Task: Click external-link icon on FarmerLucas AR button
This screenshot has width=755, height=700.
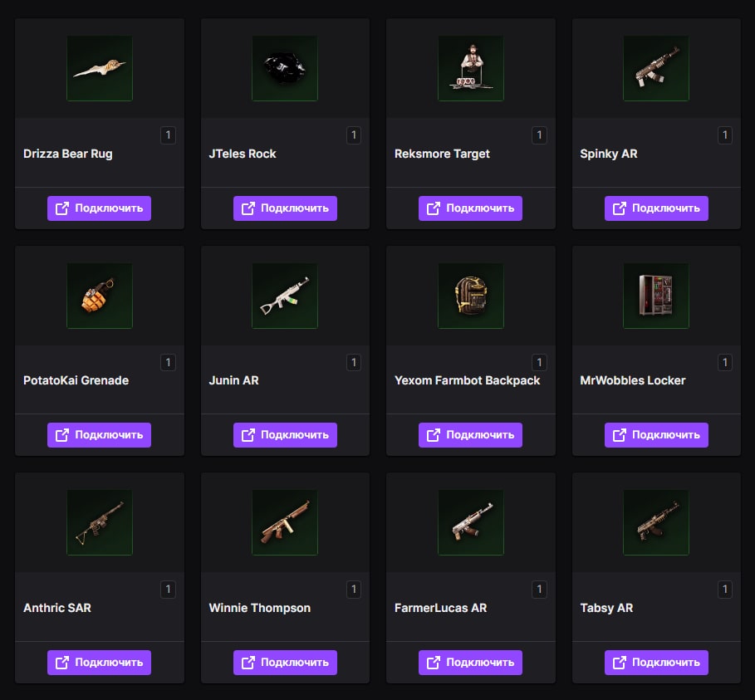Action: 434,663
